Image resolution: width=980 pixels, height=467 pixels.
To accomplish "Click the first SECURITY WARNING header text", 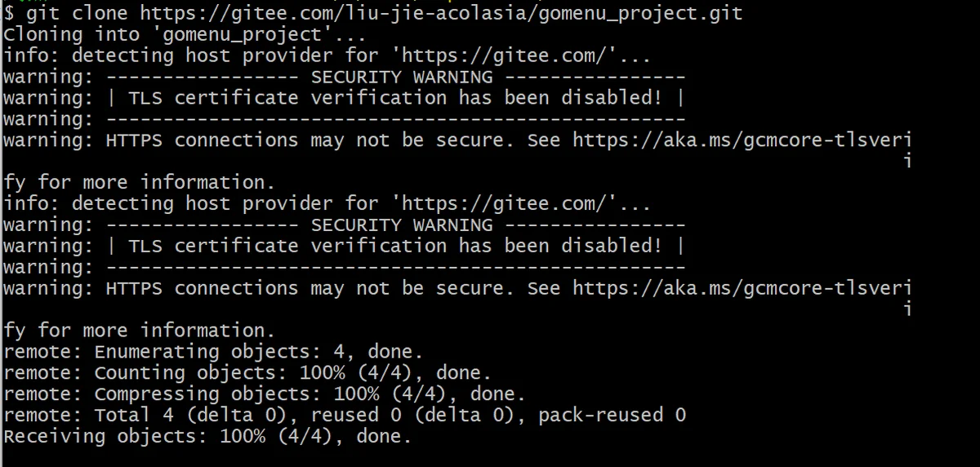I will (x=402, y=78).
